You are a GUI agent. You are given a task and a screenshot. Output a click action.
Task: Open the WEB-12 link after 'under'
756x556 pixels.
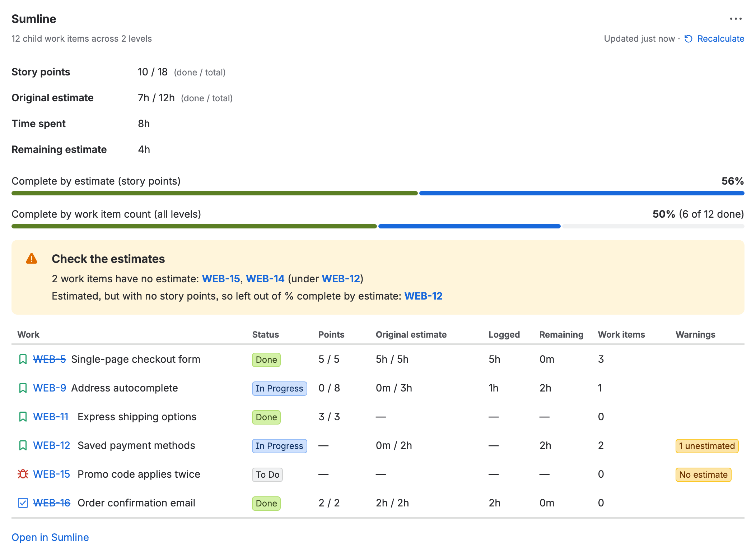[x=341, y=279]
